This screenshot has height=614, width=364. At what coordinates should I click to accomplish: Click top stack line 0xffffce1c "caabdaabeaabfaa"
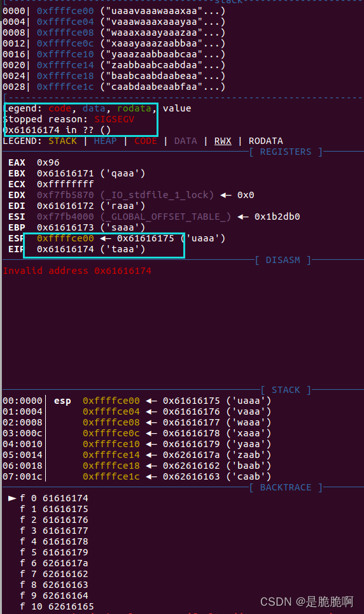click(114, 87)
